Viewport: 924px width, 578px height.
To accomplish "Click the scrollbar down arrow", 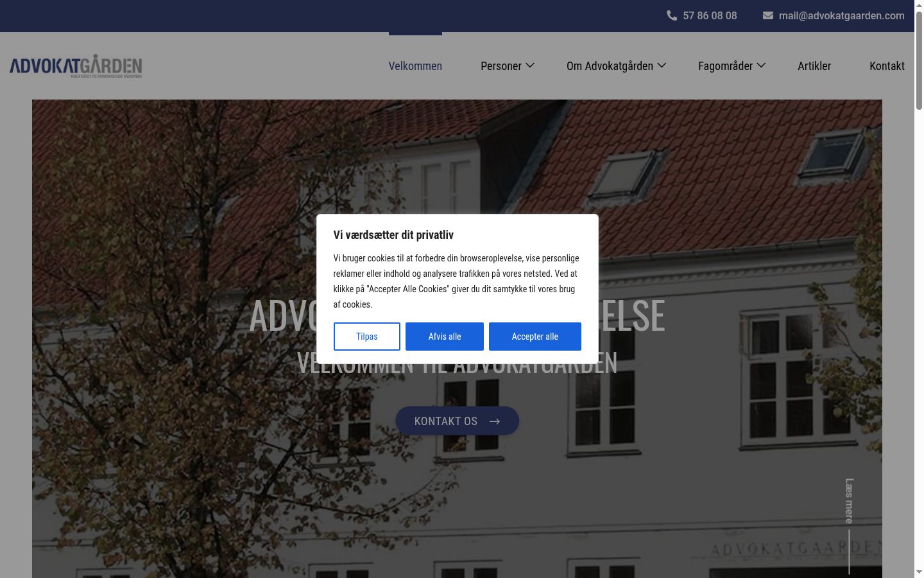I will point(919,572).
